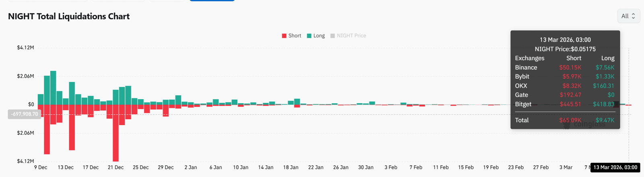This screenshot has width=644, height=177.
Task: Hide the Long series via legend
Action: [x=316, y=35]
